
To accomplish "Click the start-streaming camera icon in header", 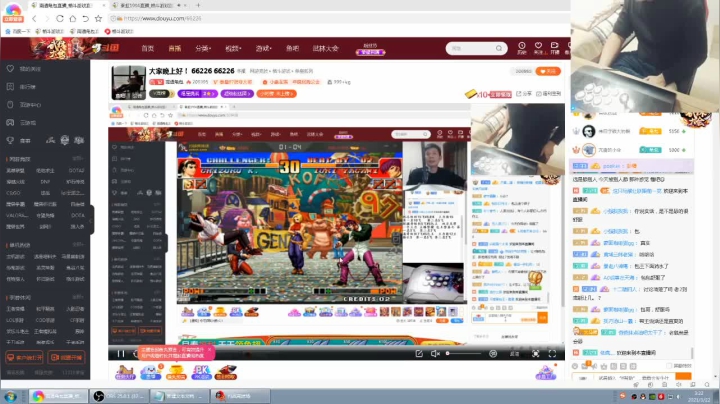I will (x=554, y=45).
